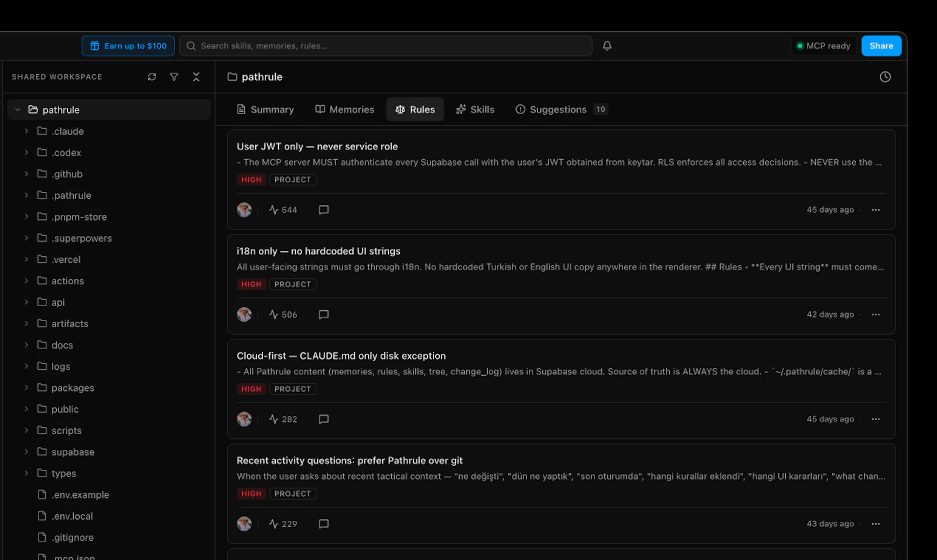The image size is (937, 560).
Task: Select the .env.local file
Action: click(x=110, y=516)
